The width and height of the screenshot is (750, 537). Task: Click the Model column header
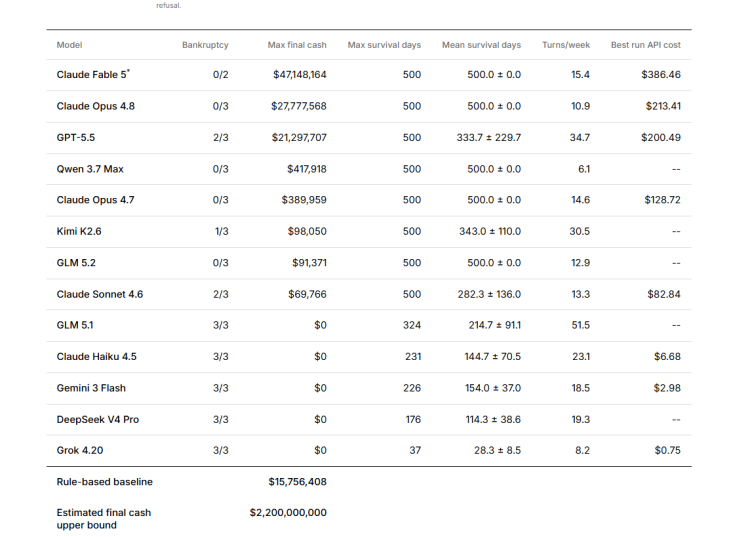[x=69, y=45]
